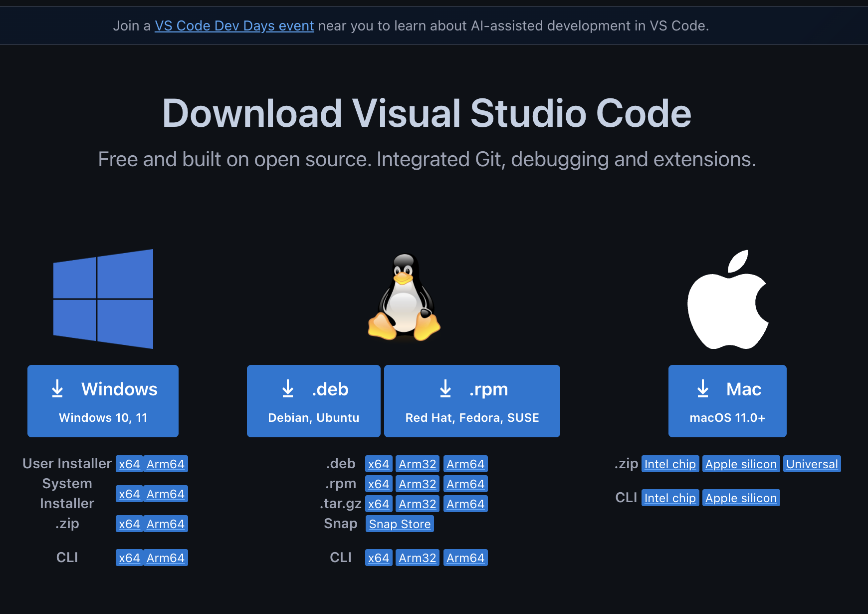Get Windows .zip x64 build

coord(129,524)
